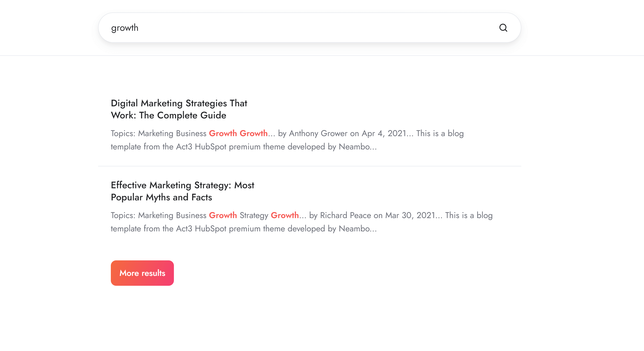Viewport: 644px width, 351px height.
Task: Click Neambo in the first result snippet
Action: tap(354, 147)
